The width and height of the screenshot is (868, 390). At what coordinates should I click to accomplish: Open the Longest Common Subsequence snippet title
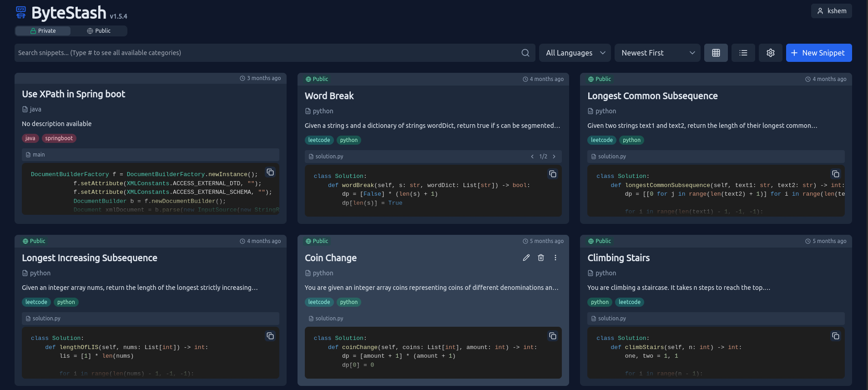click(x=652, y=96)
